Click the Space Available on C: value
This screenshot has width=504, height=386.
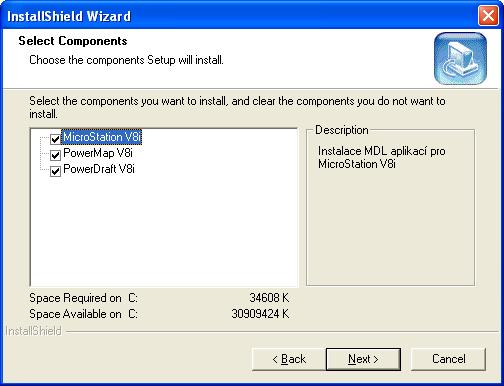coord(260,314)
